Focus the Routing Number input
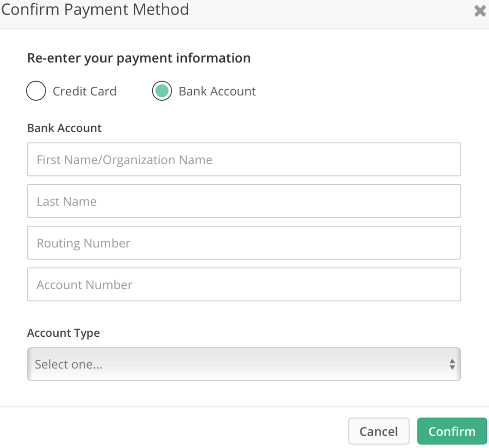Image resolution: width=489 pixels, height=448 pixels. tap(244, 243)
